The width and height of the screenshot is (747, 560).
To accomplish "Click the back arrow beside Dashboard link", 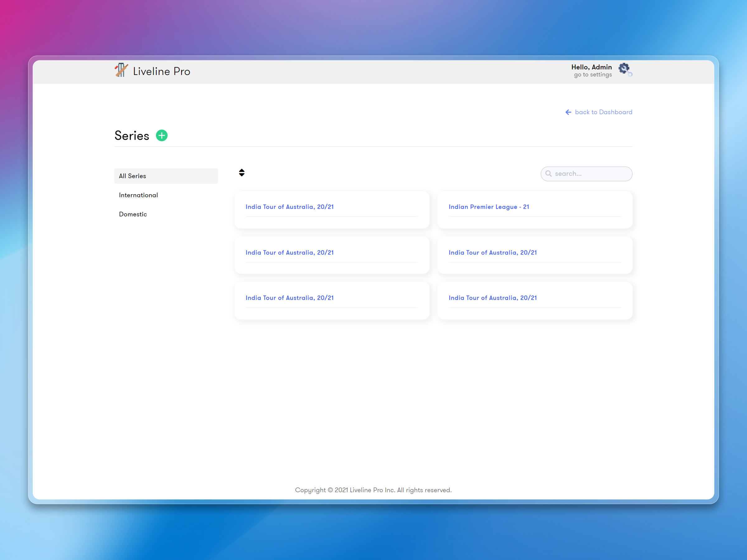I will pos(568,112).
